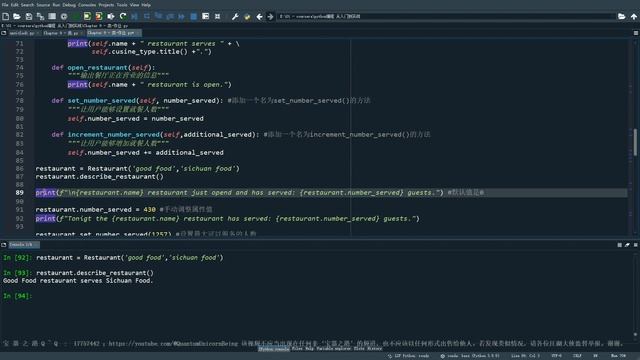640x360 pixels.
Task: Run the file with green play
Action: click(76, 16)
